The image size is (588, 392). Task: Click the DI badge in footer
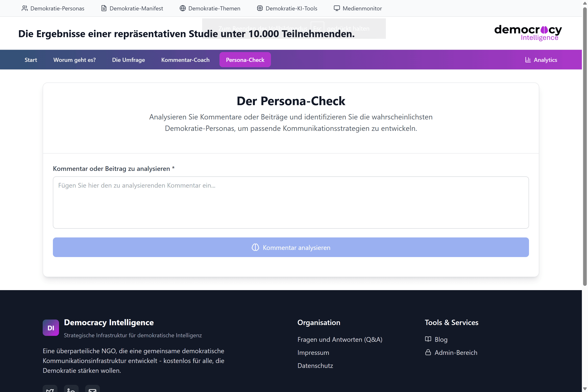tap(51, 328)
